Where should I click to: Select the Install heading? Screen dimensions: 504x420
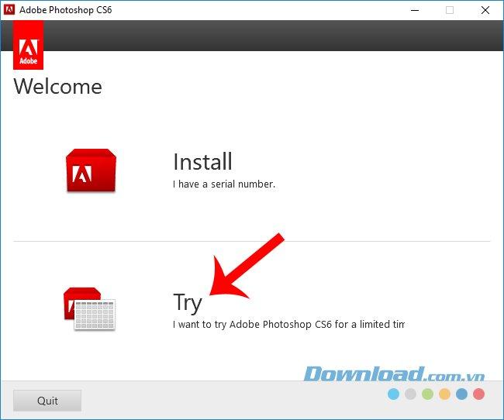(x=202, y=162)
